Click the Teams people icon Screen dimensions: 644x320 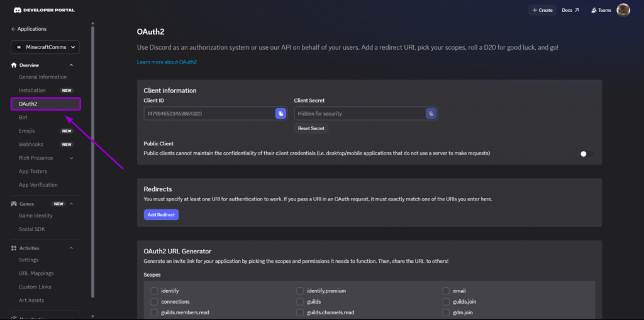[594, 10]
